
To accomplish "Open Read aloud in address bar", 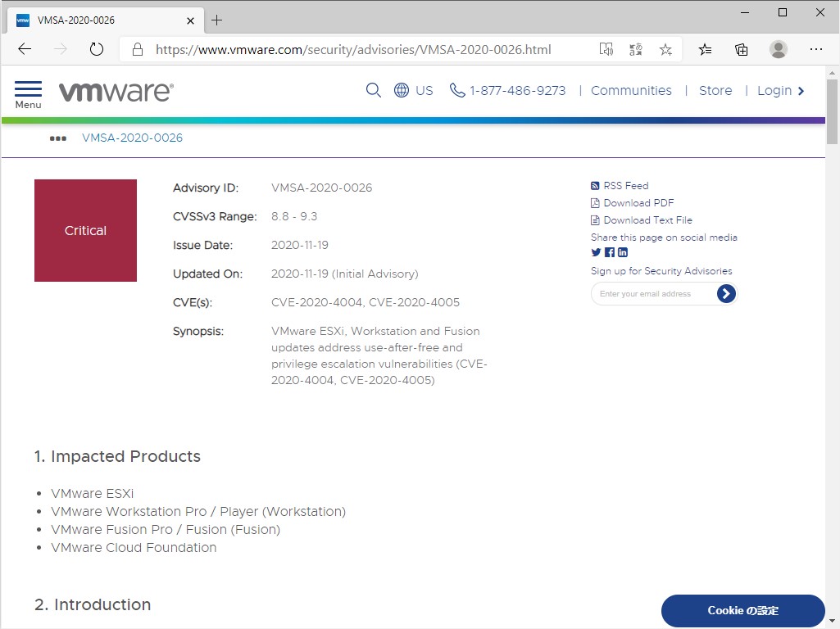I will click(606, 50).
